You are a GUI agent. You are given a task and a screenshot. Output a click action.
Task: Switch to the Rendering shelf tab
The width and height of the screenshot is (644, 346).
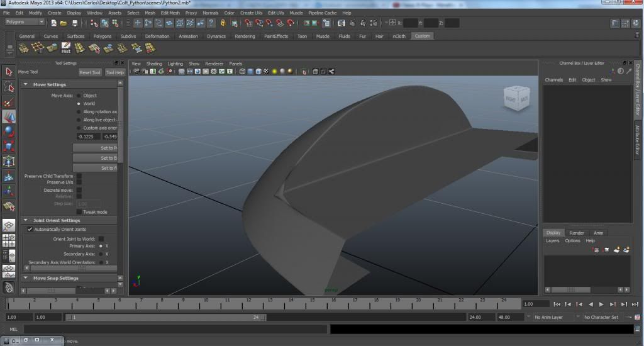[245, 36]
